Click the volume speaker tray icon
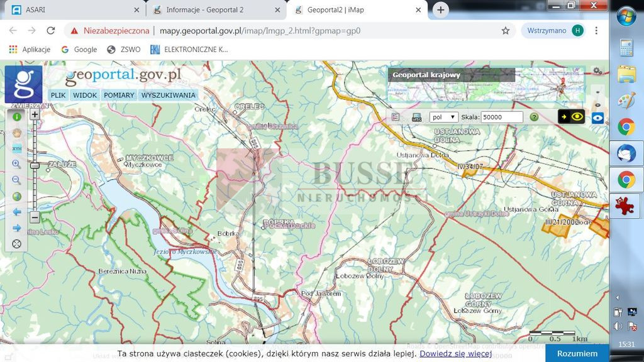Viewport: 644px width, 362px height. tap(618, 327)
